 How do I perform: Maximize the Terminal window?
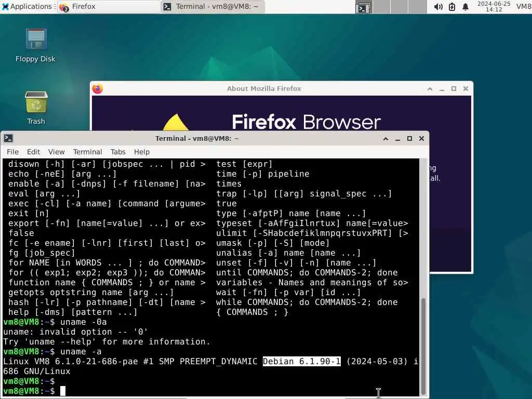(409, 138)
